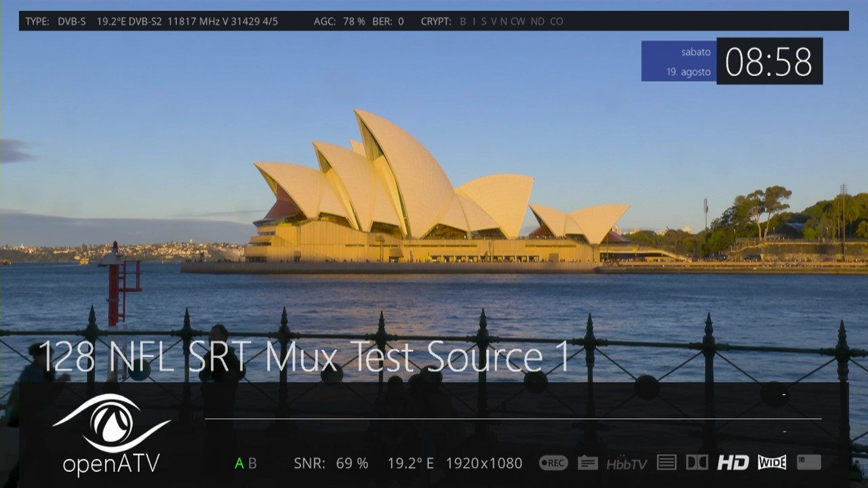Click the 08:58 clock display
Viewport: 868px width, 488px height.
point(769,62)
